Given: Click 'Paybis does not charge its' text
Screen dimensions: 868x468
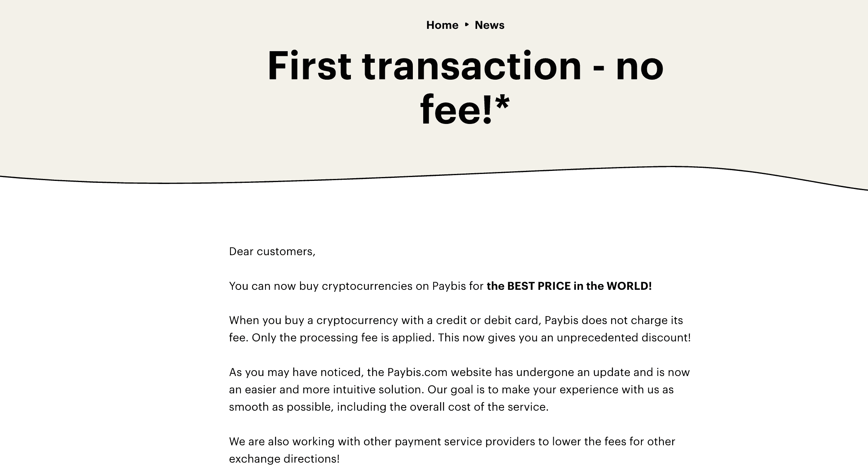Looking at the screenshot, I should [614, 321].
